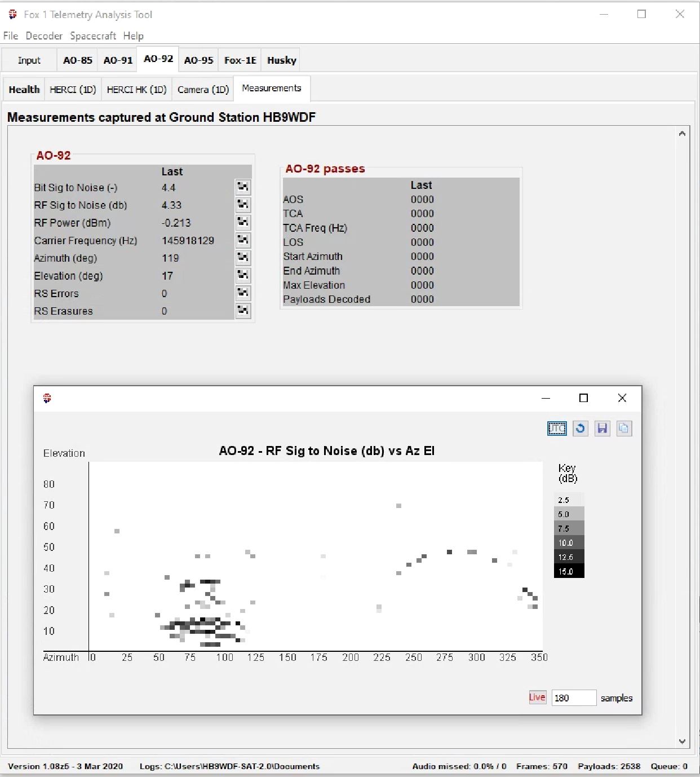Close the Sig to Noise graph window
This screenshot has height=777, width=700.
coord(622,398)
